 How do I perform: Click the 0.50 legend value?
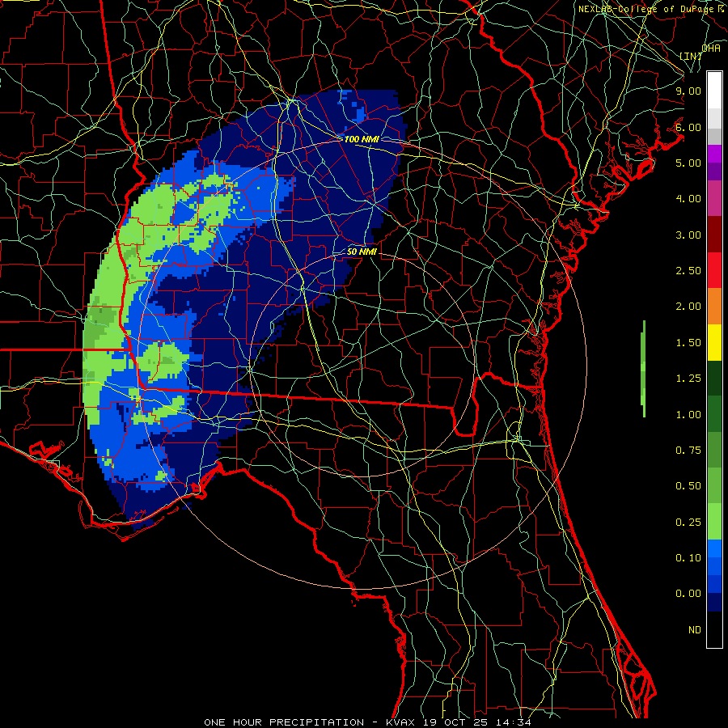pos(688,486)
